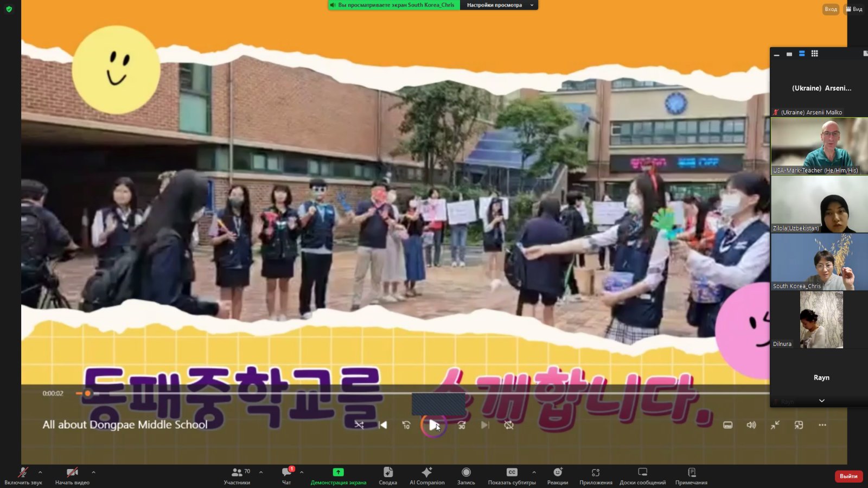This screenshot has height=488, width=868.
Task: Click the video progress bar handle
Action: click(x=87, y=393)
